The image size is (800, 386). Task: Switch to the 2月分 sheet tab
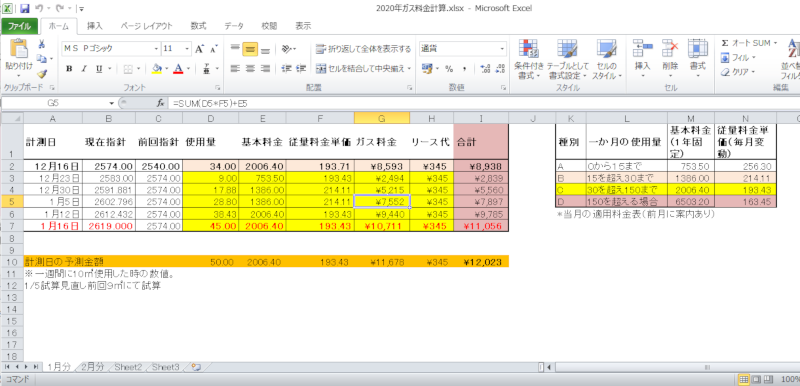(x=92, y=367)
